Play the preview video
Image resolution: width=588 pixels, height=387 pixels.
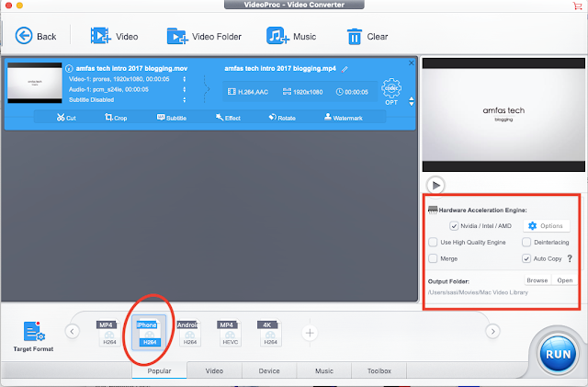[435, 185]
